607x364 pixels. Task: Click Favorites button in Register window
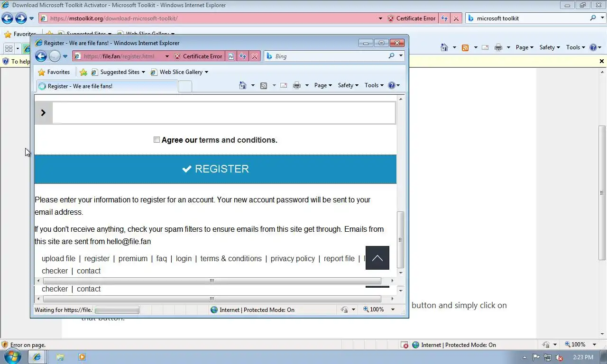point(54,72)
